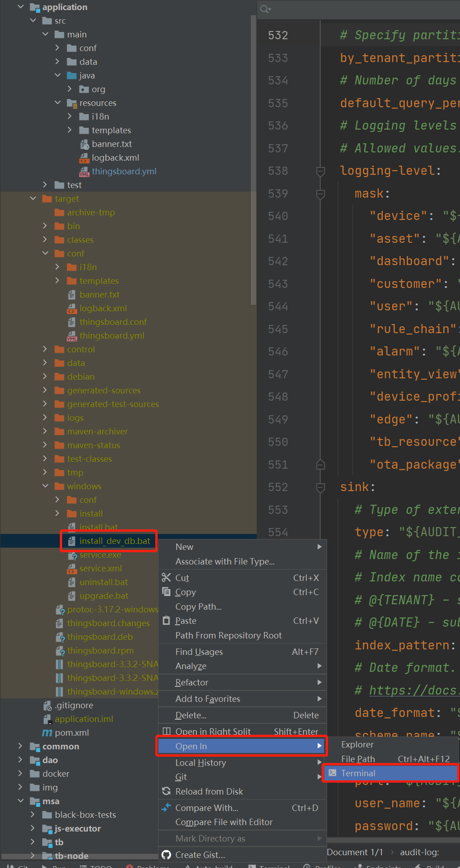Click the Open in Right Split icon
Screen dimensions: 460x868
[x=166, y=731]
